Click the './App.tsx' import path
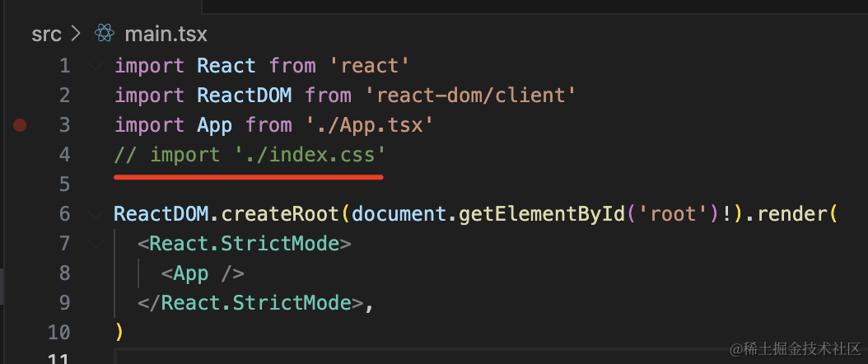This screenshot has width=868, height=364. click(x=369, y=125)
